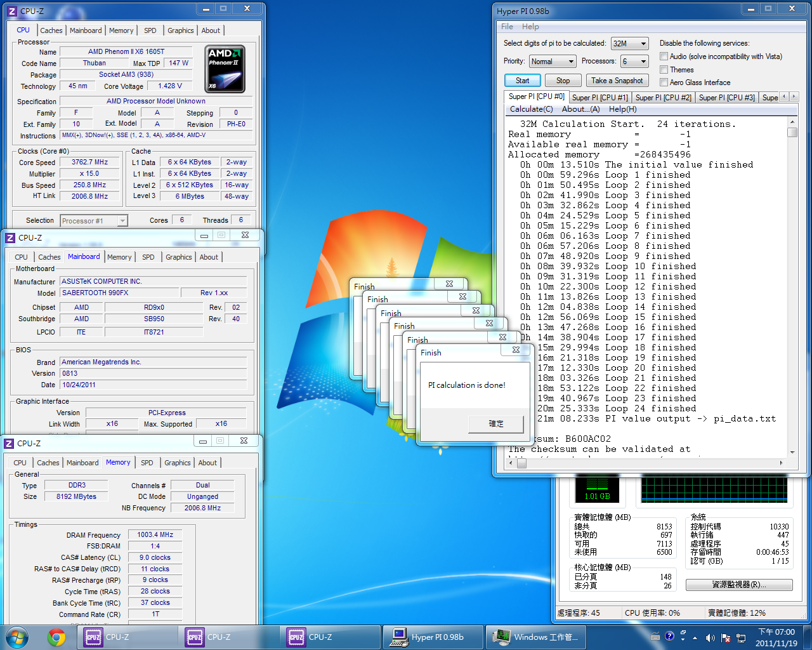812x650 pixels.
Task: Switch to Super PI [CPU #3] tab
Action: click(726, 98)
